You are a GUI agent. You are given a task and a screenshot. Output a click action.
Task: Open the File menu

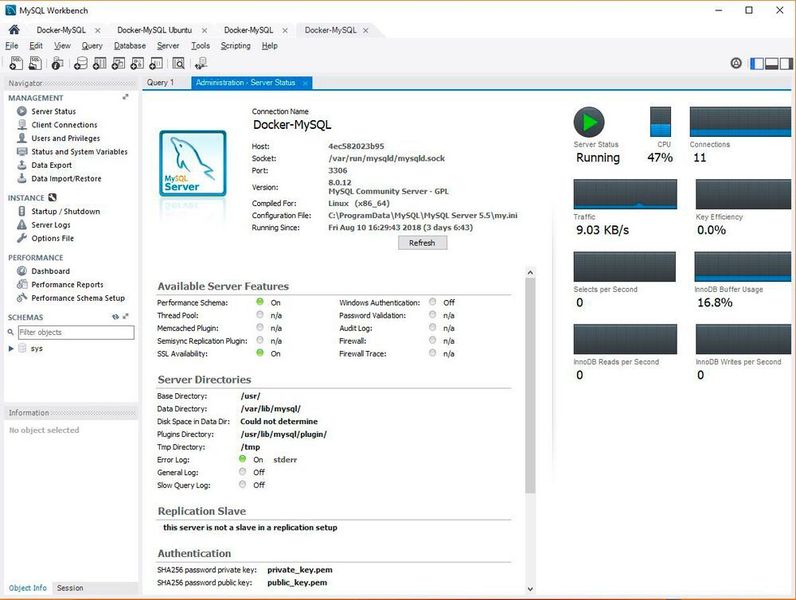(x=12, y=46)
